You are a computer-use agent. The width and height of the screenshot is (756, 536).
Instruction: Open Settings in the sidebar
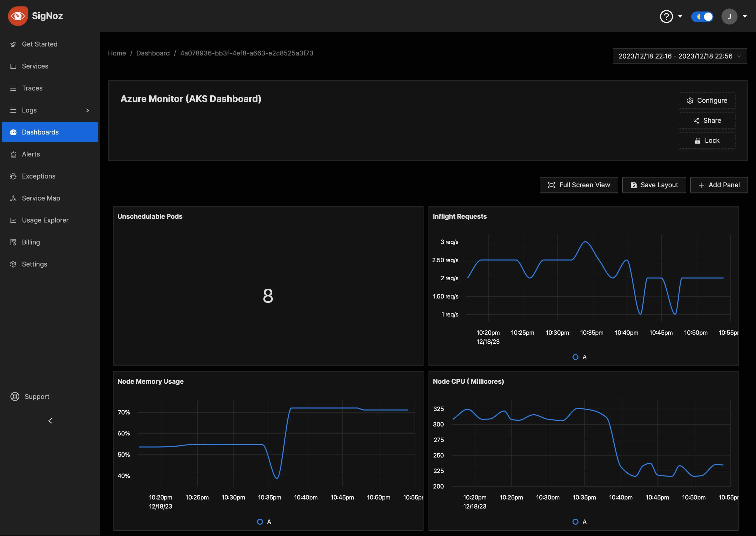point(50,264)
